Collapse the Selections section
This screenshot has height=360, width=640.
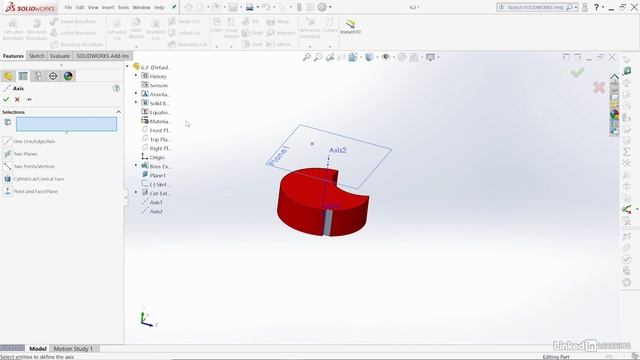(x=118, y=112)
